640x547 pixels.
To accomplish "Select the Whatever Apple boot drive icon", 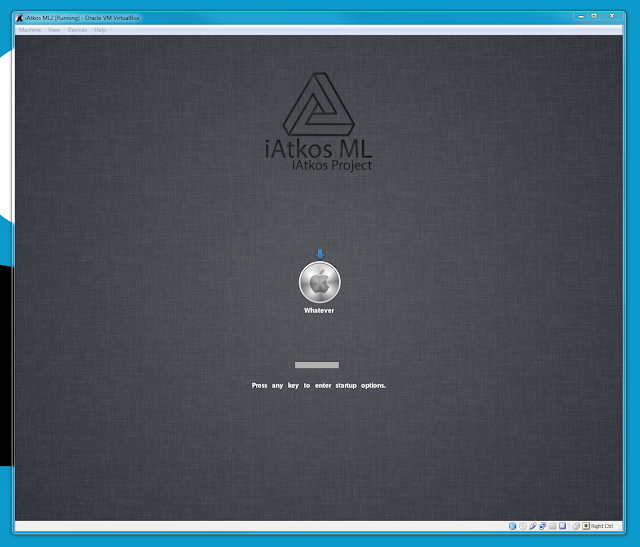I will pyautogui.click(x=319, y=282).
